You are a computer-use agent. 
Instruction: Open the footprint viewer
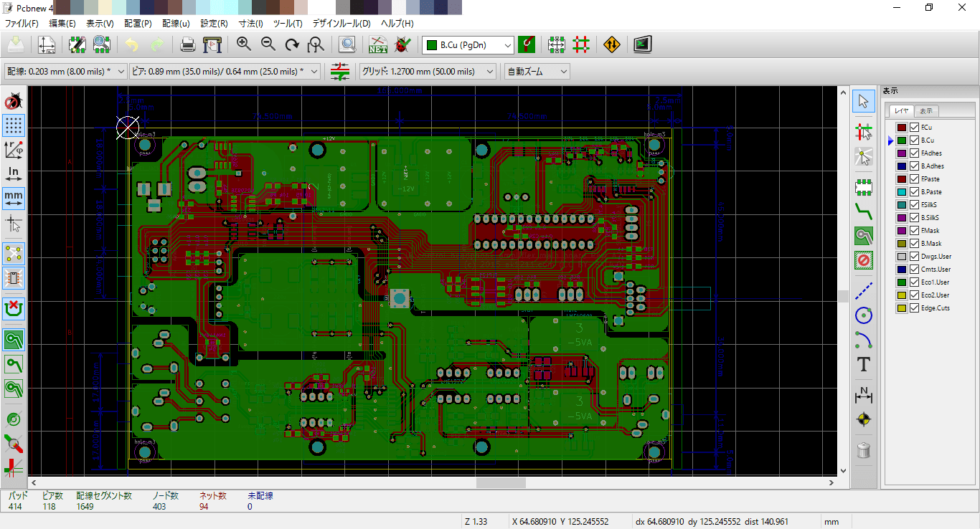(101, 44)
